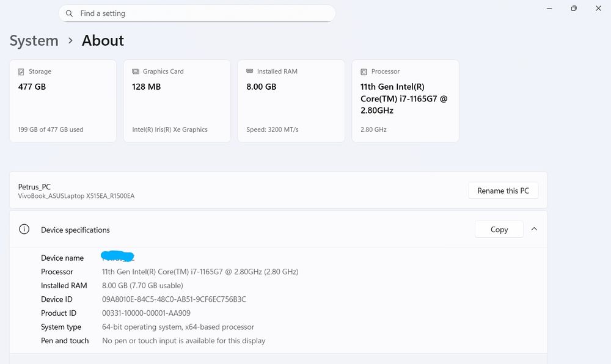Click 'Speed: 3200 MT/s' text
Viewport: 611px width, 364px height.
(x=273, y=129)
